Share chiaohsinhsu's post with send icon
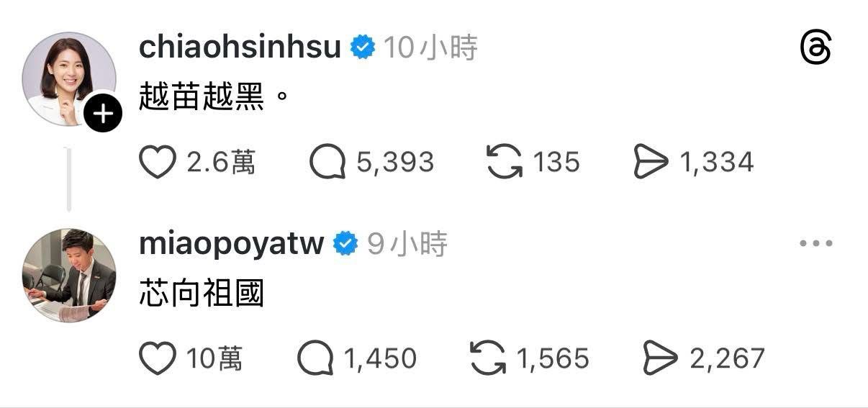868x408 pixels. click(x=651, y=161)
